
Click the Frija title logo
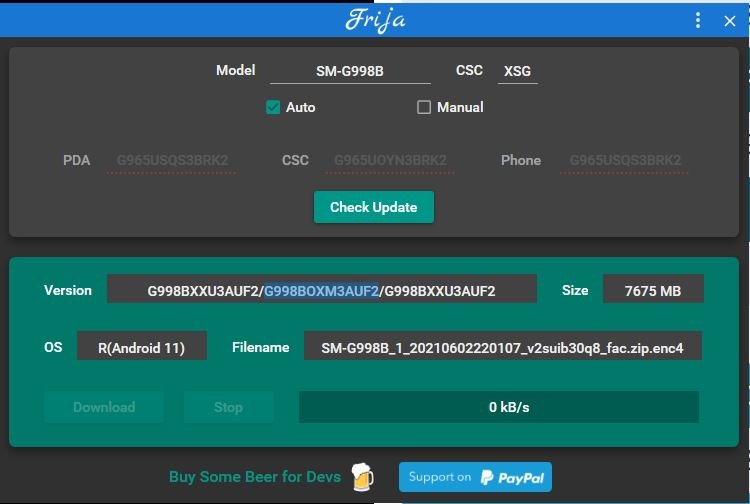pyautogui.click(x=375, y=20)
